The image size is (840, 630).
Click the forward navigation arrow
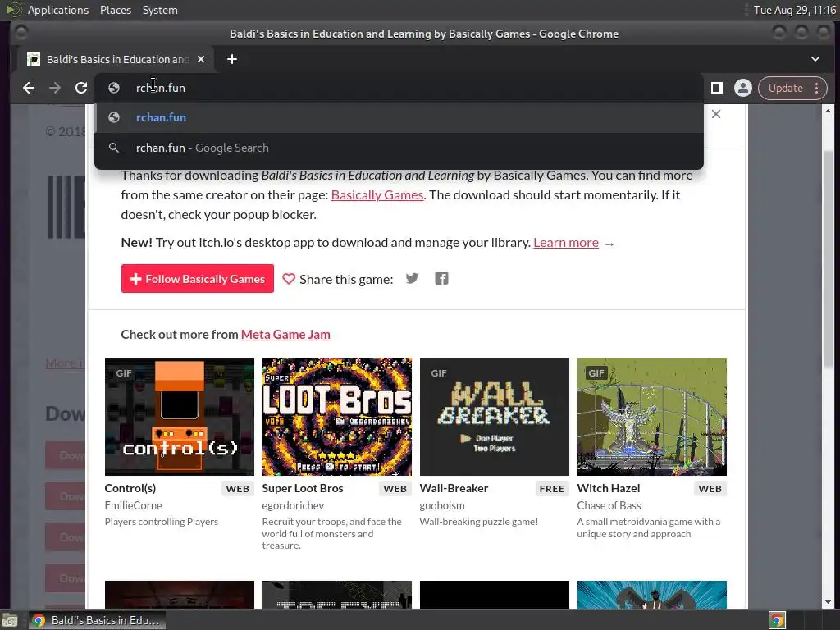tap(55, 88)
